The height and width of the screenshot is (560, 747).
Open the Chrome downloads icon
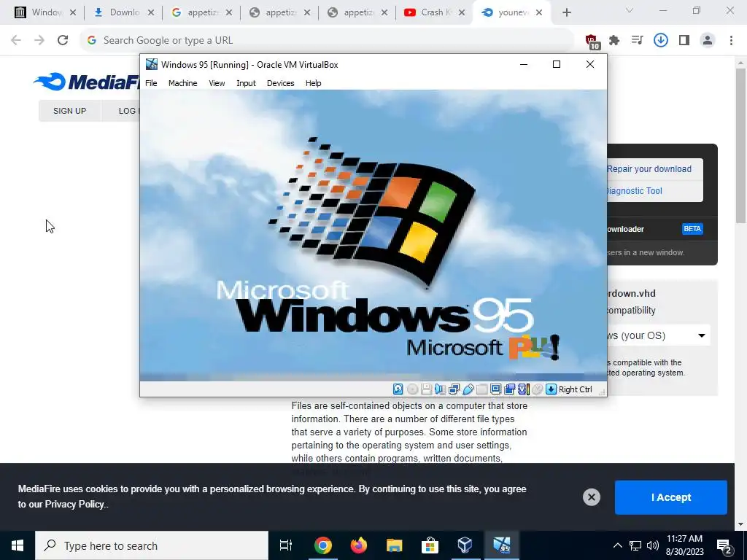[x=660, y=41]
